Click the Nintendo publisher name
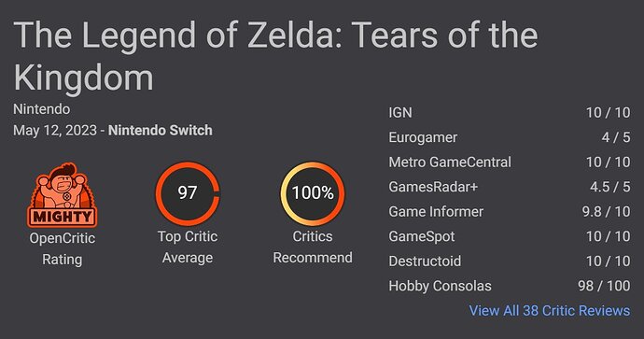The height and width of the screenshot is (339, 644). pyautogui.click(x=41, y=109)
